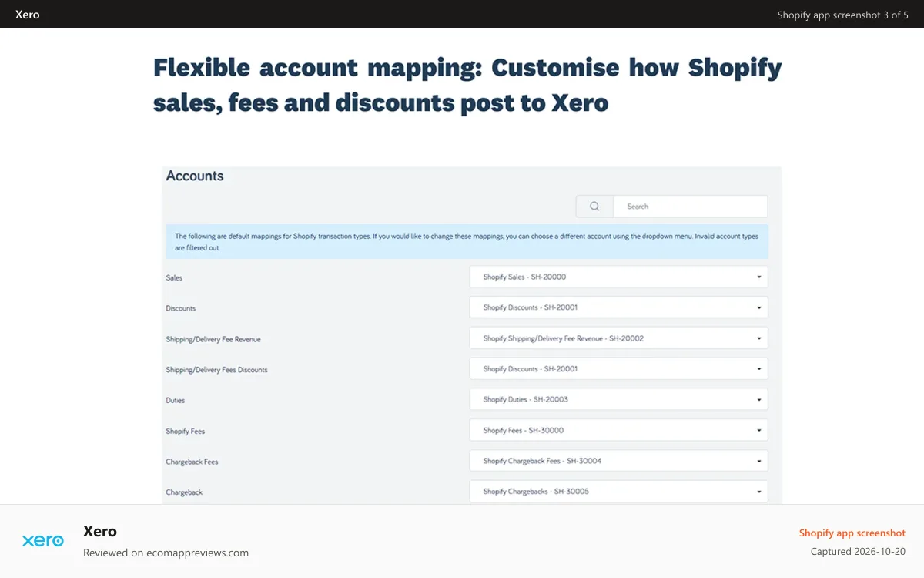The image size is (924, 578).
Task: Click the Xero app name in footer
Action: click(100, 531)
